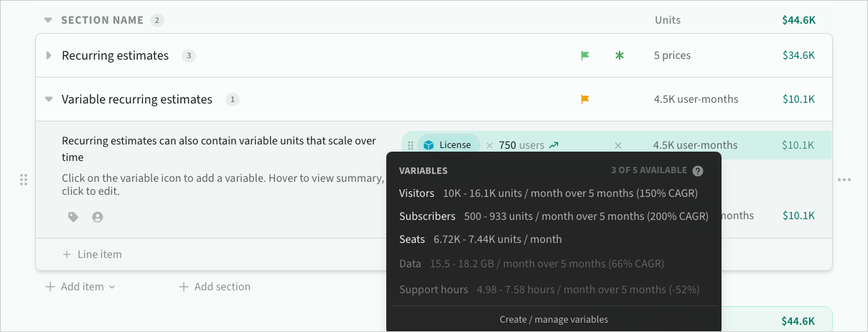Image resolution: width=868 pixels, height=332 pixels.
Task: Grab the drag handle beside License
Action: click(x=411, y=145)
